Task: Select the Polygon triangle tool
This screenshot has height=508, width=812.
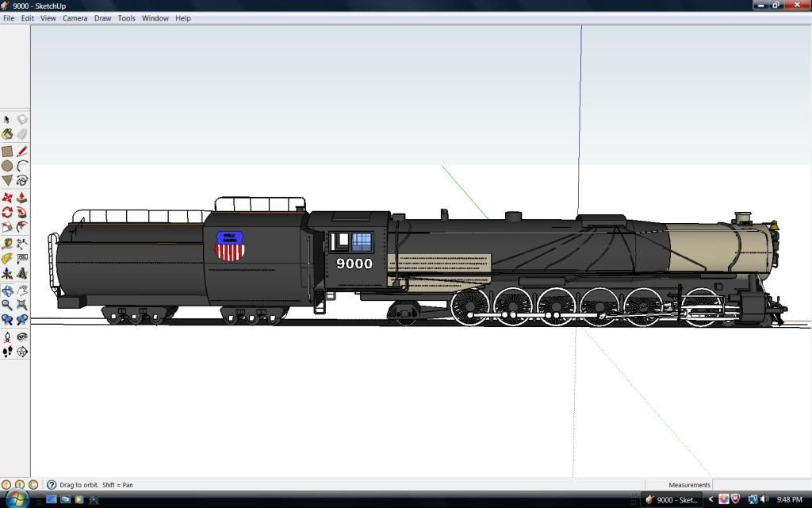Action: click(6, 180)
